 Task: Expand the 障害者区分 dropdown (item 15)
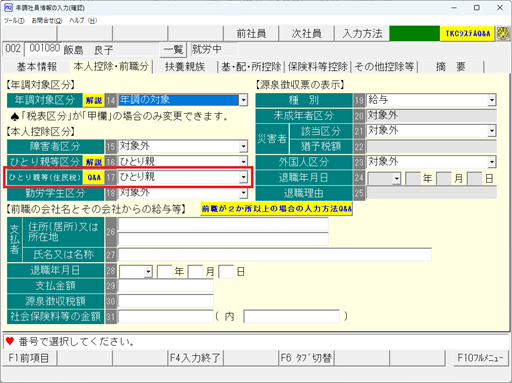244,146
